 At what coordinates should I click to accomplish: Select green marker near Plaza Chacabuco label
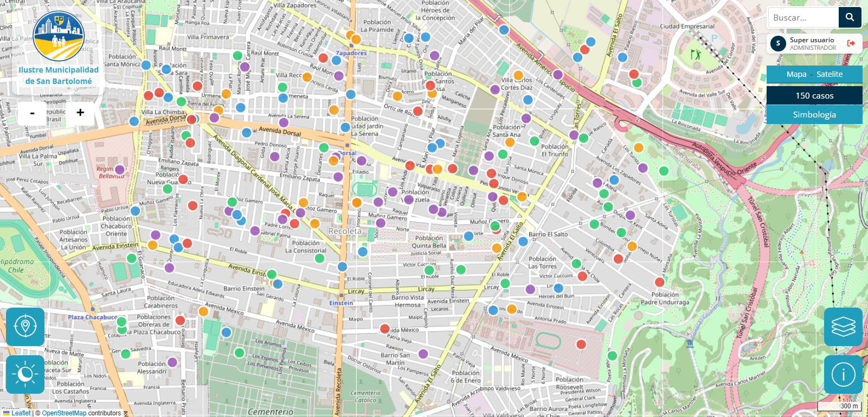tap(121, 322)
